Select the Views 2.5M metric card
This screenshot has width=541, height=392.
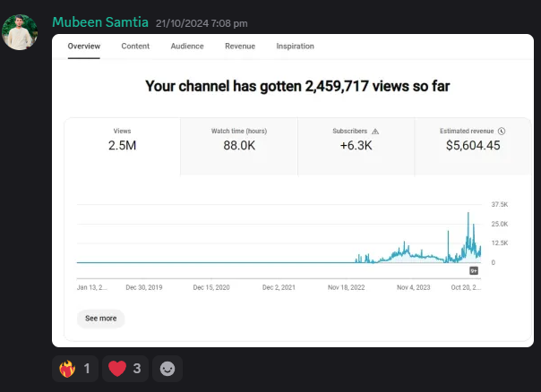122,147
